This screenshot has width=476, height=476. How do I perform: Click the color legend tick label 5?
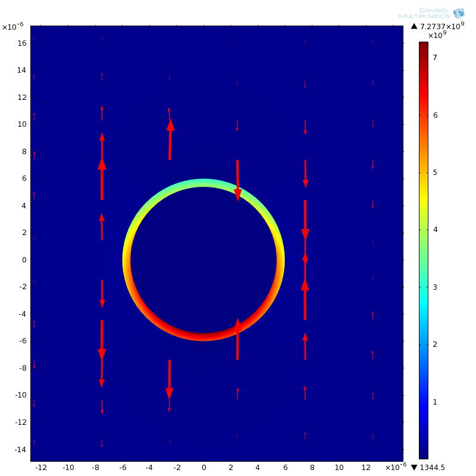[435, 173]
